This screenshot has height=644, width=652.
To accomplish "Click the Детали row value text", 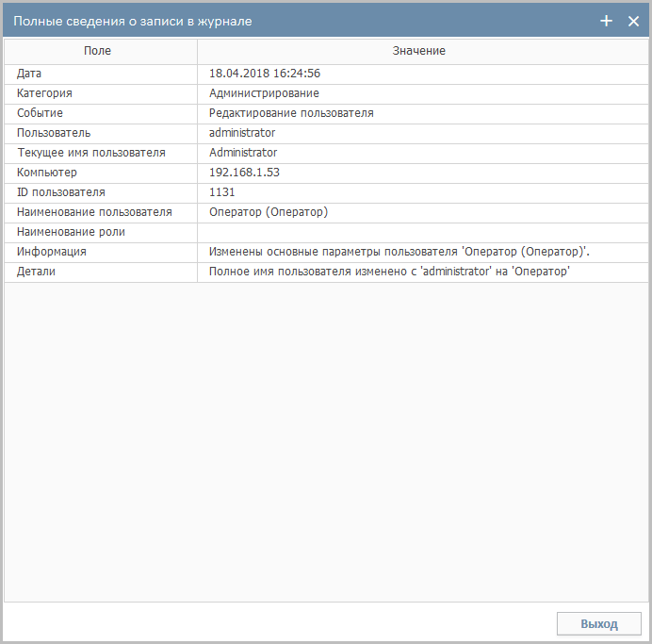I will pos(390,272).
